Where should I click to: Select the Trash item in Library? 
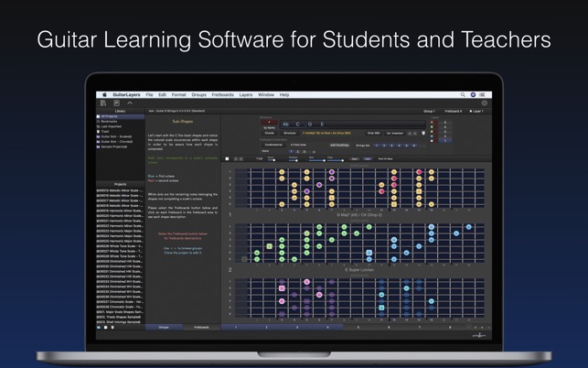pos(105,132)
